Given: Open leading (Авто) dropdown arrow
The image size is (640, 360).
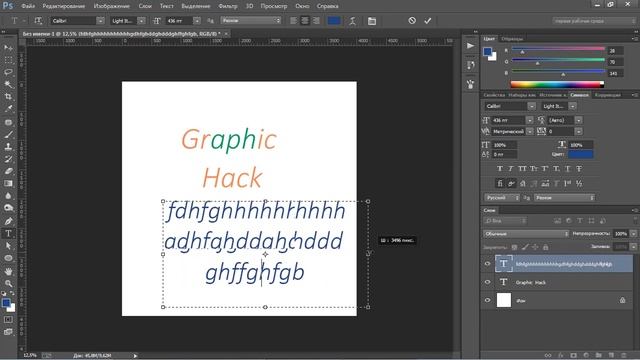Looking at the screenshot, I should 578,120.
